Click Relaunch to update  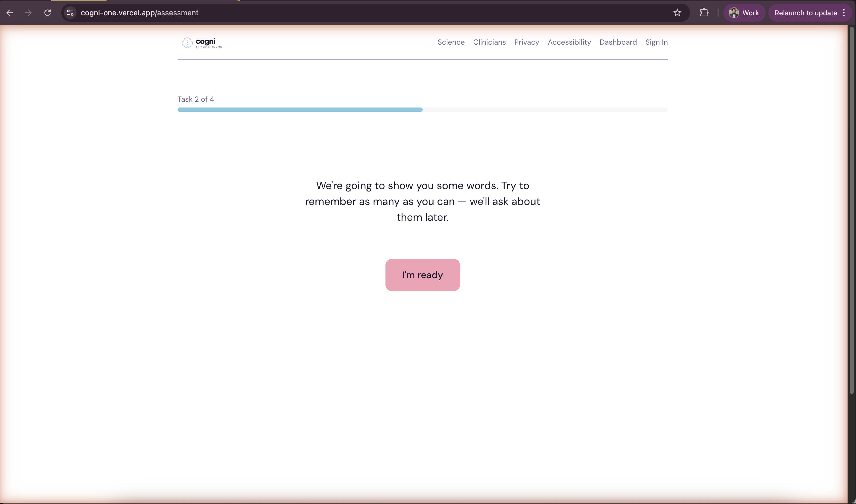coord(806,13)
